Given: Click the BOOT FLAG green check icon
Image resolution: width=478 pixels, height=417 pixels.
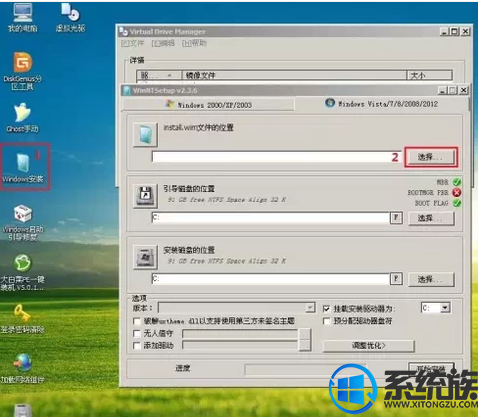Looking at the screenshot, I should 457,203.
